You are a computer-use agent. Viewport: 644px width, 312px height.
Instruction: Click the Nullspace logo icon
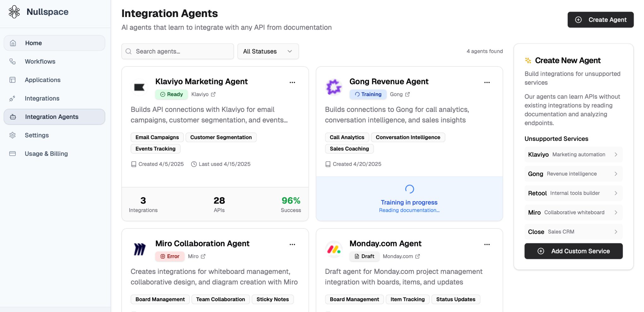14,12
